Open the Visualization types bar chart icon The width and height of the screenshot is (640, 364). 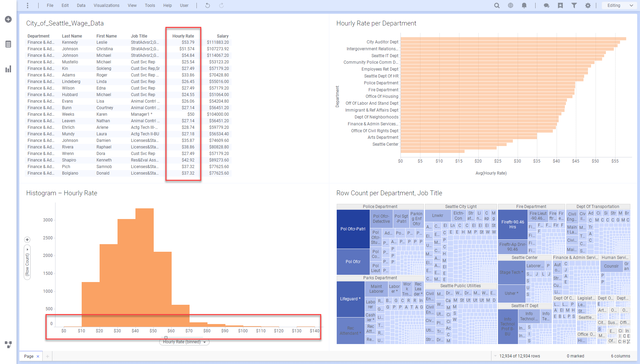tap(8, 69)
